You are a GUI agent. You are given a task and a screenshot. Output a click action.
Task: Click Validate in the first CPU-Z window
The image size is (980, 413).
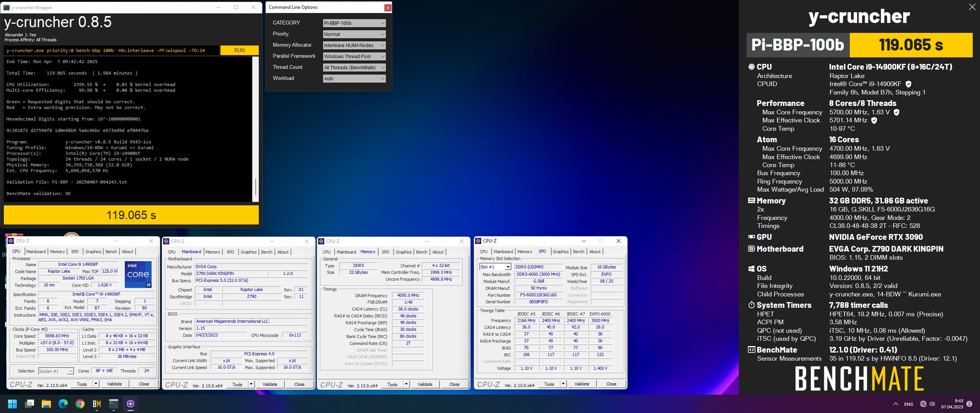(x=114, y=384)
